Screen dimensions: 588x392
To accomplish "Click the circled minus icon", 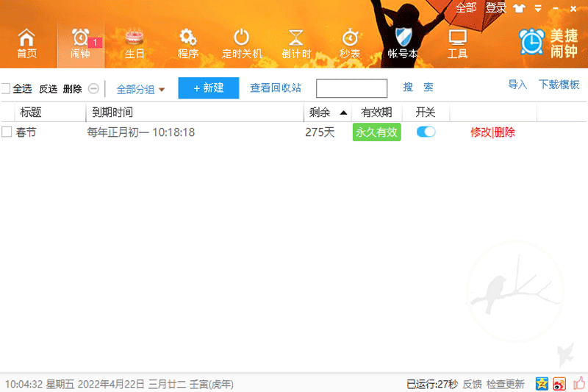I will (x=93, y=89).
